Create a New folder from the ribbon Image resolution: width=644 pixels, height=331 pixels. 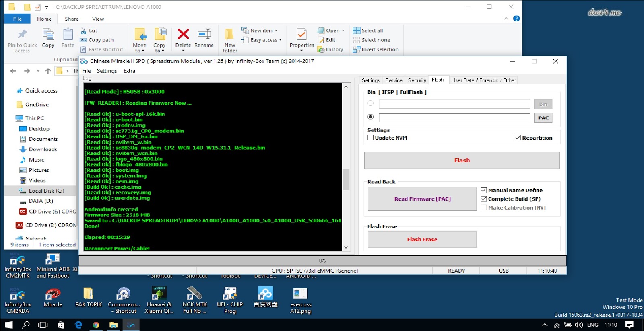[x=230, y=40]
